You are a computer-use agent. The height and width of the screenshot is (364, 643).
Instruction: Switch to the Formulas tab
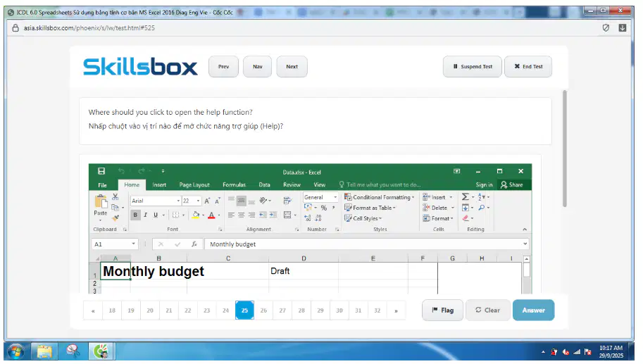234,185
